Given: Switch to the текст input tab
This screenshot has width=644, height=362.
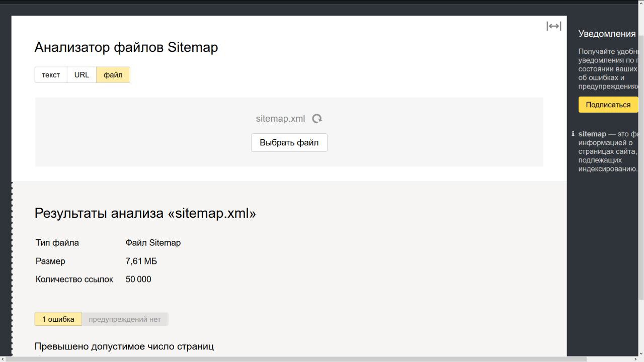Looking at the screenshot, I should coord(51,75).
